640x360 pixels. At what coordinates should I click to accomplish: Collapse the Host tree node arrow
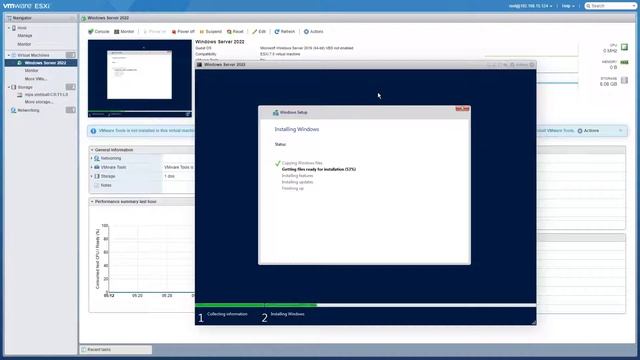[x=9, y=28]
